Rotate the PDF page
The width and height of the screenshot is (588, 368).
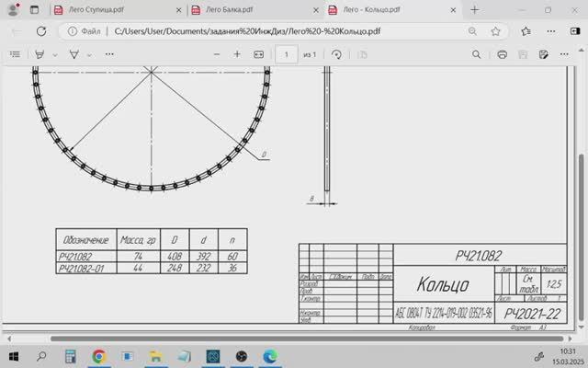pyautogui.click(x=336, y=54)
